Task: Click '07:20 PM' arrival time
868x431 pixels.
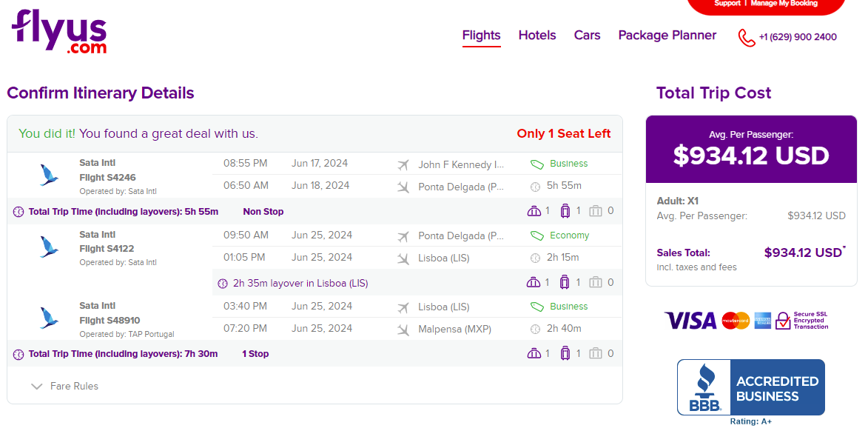Action: pyautogui.click(x=245, y=329)
